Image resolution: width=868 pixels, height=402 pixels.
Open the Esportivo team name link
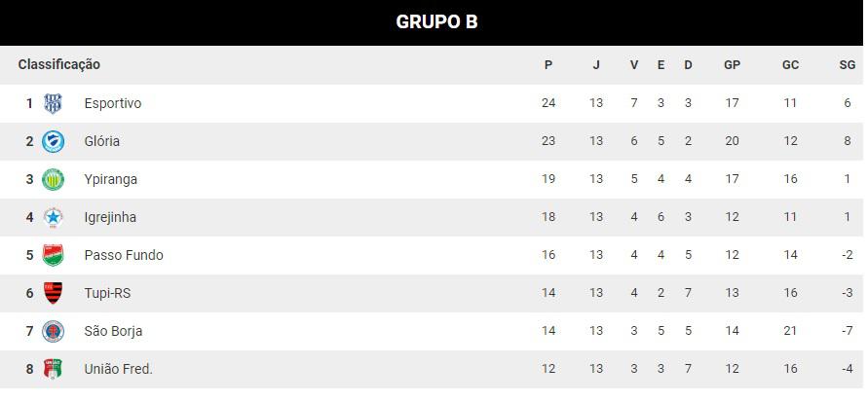[113, 103]
